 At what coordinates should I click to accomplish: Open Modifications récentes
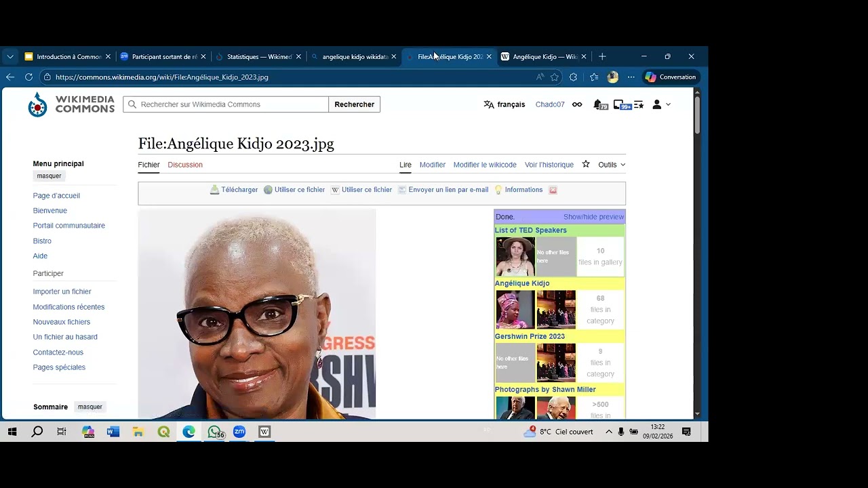click(x=68, y=307)
